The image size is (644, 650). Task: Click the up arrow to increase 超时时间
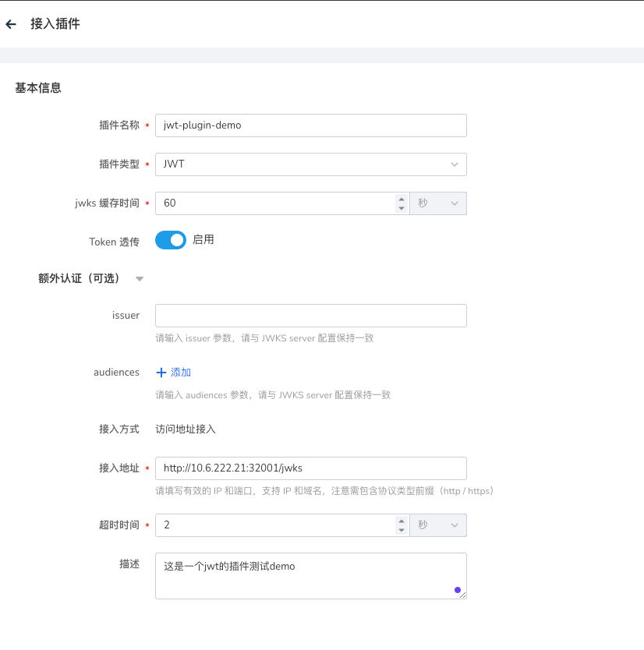pos(402,521)
